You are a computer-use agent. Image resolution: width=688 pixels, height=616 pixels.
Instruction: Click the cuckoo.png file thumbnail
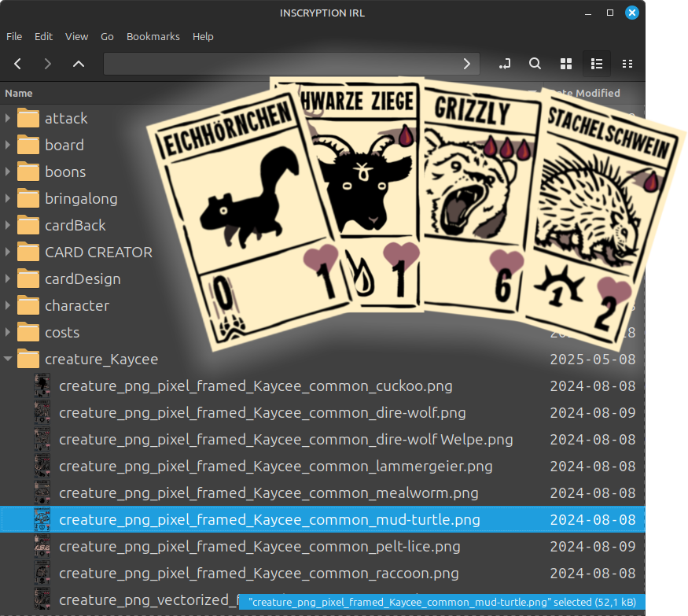[x=42, y=385]
